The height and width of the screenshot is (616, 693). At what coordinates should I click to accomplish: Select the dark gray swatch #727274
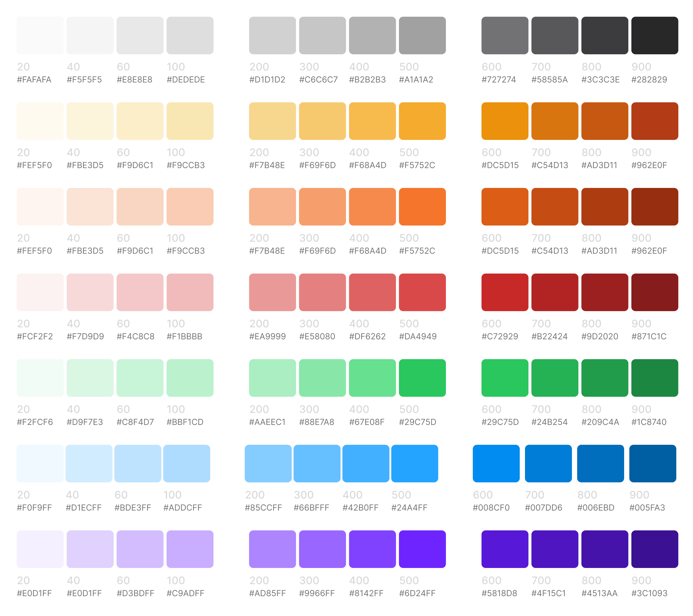(x=505, y=35)
